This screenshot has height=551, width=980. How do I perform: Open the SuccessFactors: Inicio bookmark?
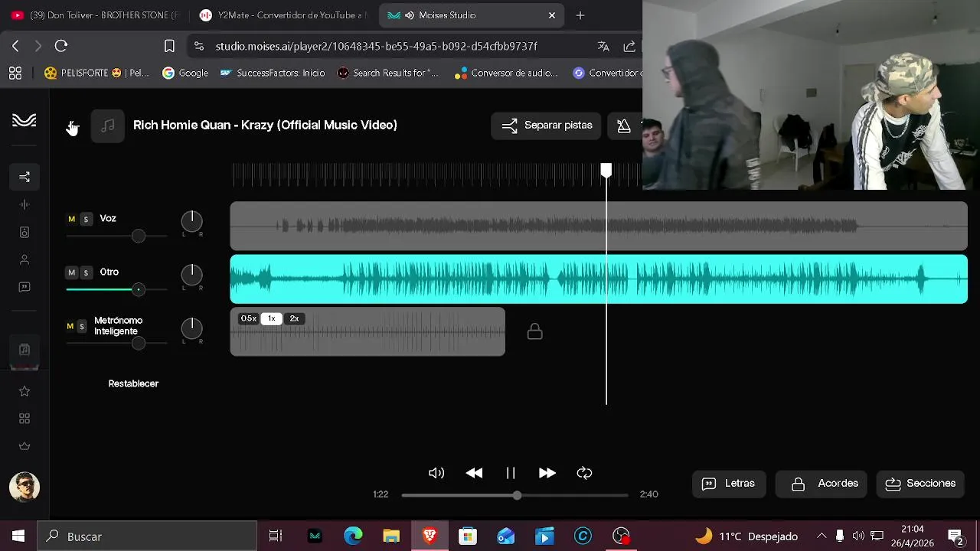click(x=272, y=73)
